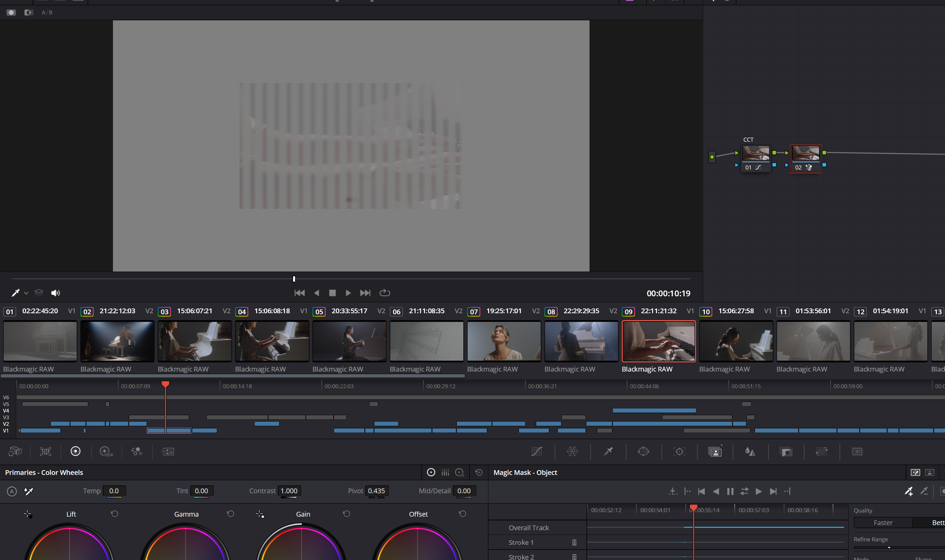Toggle A/B highlight difference
This screenshot has height=560, width=945.
[47, 13]
